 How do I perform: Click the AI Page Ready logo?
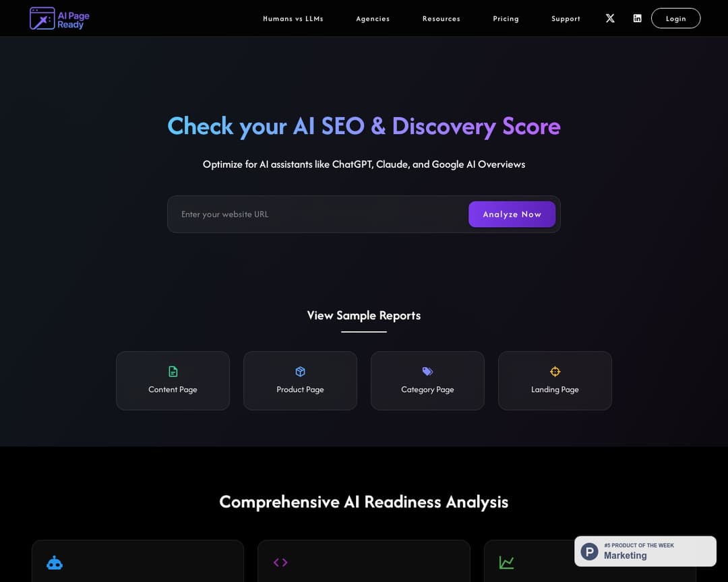(59, 18)
